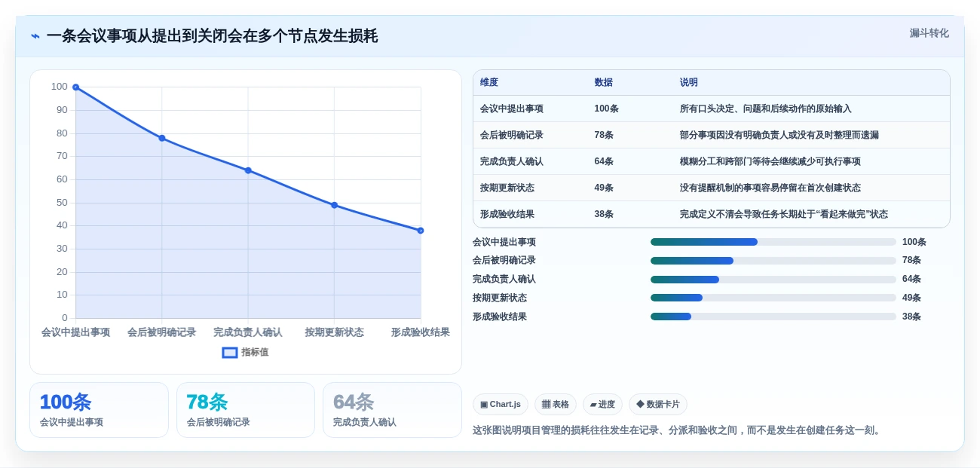This screenshot has width=980, height=468.
Task: Click the table value 78条
Action: (604, 135)
